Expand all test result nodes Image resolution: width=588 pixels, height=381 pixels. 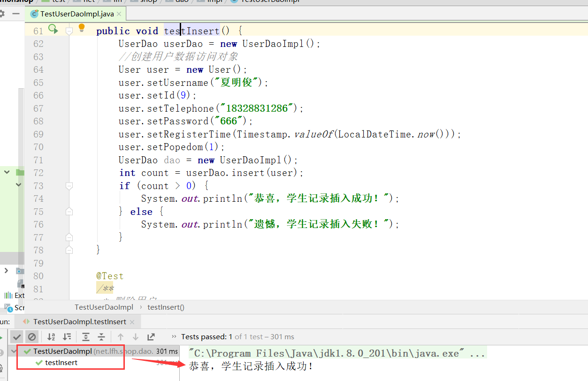(86, 336)
